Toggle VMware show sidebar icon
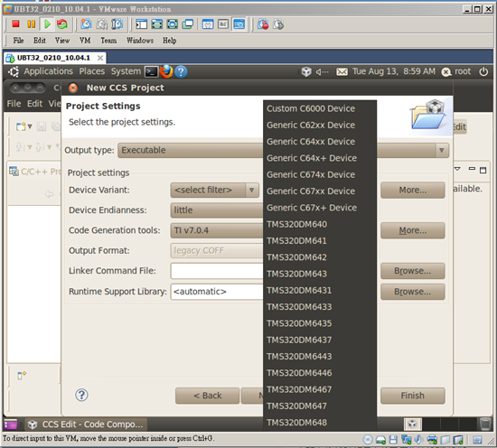497x448 pixels. pos(141,24)
